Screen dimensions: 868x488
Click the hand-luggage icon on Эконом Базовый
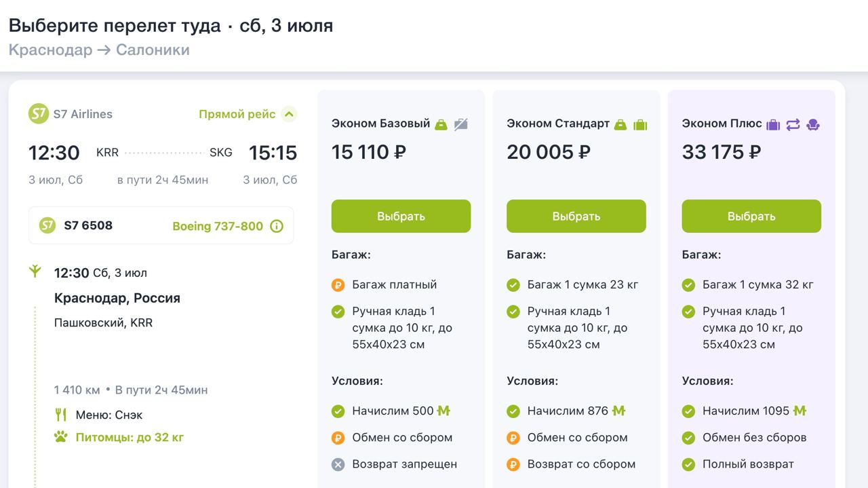click(441, 124)
